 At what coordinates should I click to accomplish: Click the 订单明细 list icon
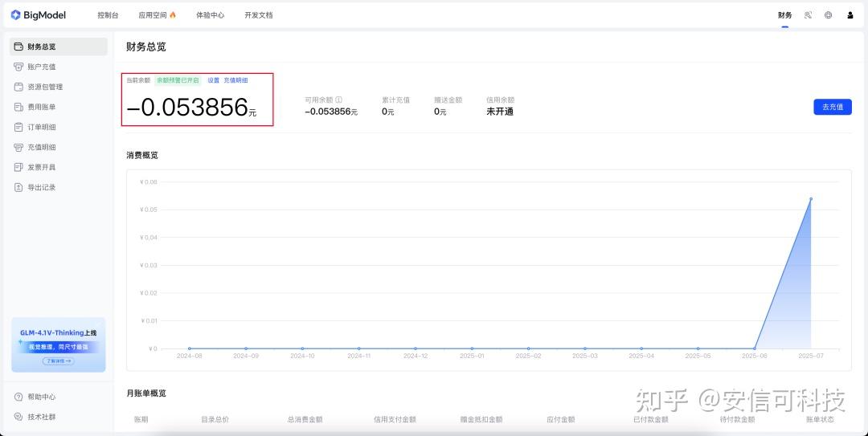pos(19,127)
